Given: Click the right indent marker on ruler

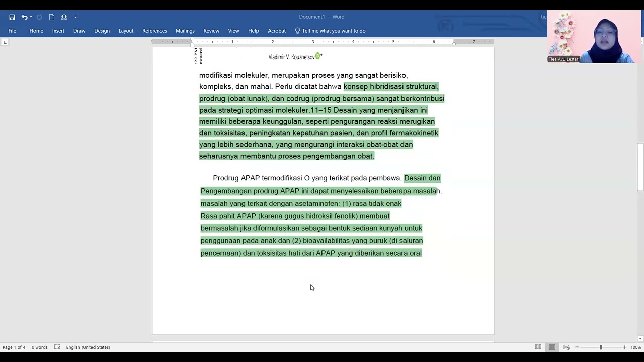Looking at the screenshot, I should (x=454, y=43).
